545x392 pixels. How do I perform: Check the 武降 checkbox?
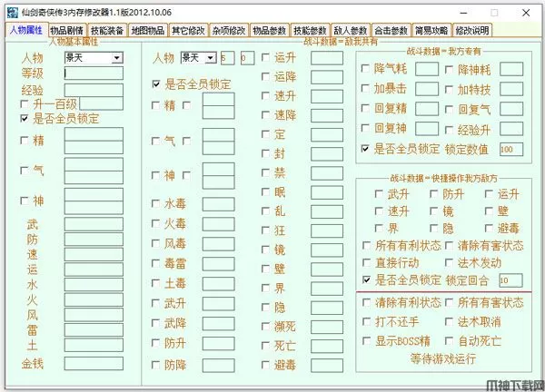155,323
